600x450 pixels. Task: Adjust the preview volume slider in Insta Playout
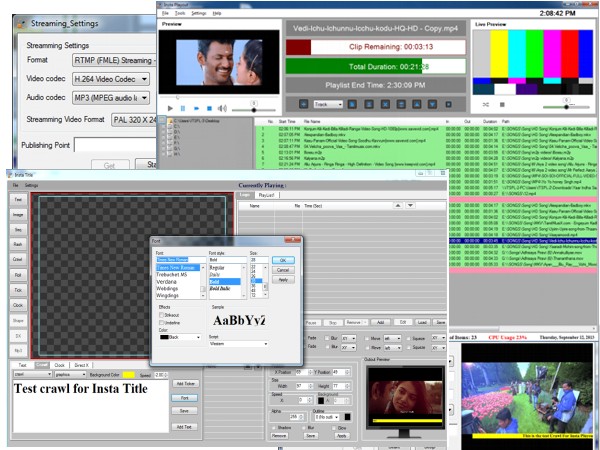pos(253,110)
